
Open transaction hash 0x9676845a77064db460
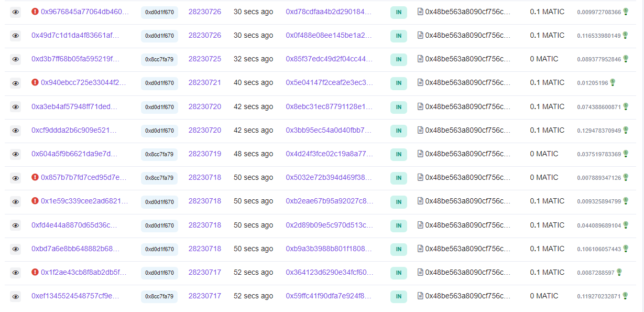point(85,12)
